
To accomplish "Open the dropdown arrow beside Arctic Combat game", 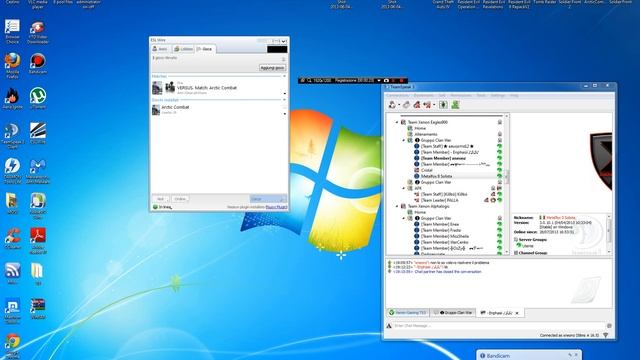I will click(284, 113).
